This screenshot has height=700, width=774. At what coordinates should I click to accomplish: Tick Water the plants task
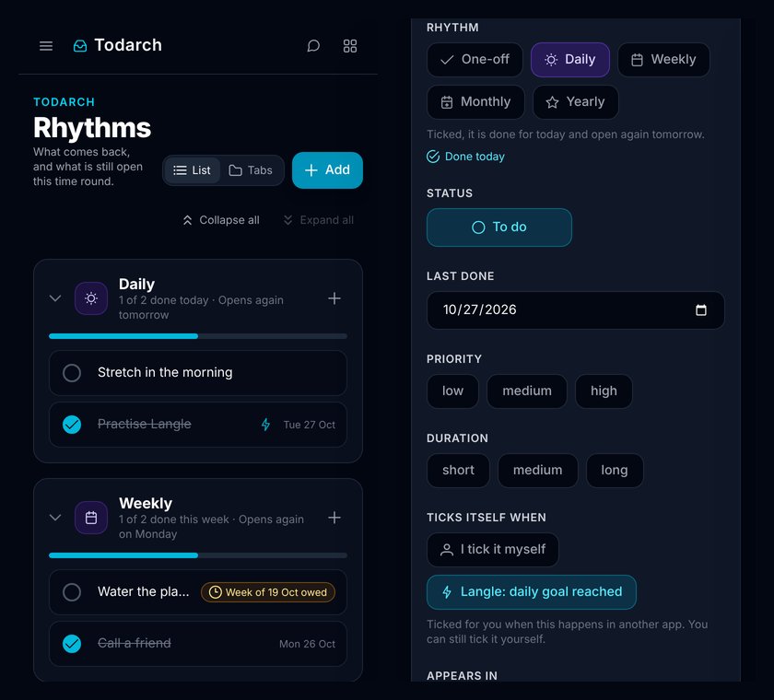(72, 592)
